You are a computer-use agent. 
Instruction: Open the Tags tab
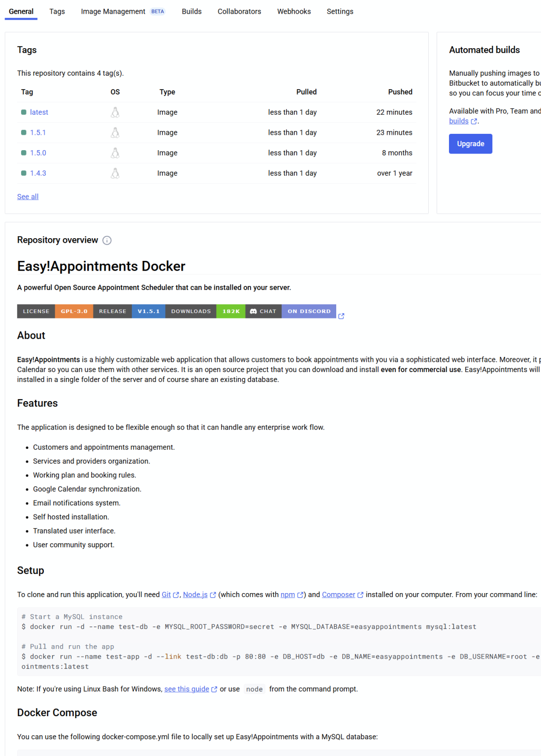tap(57, 11)
